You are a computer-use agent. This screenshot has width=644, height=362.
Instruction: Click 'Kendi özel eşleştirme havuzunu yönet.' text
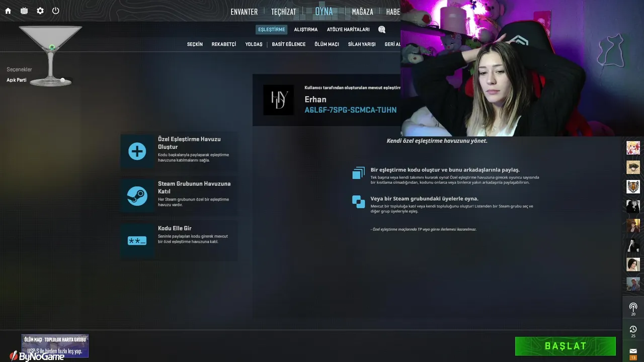pyautogui.click(x=437, y=141)
